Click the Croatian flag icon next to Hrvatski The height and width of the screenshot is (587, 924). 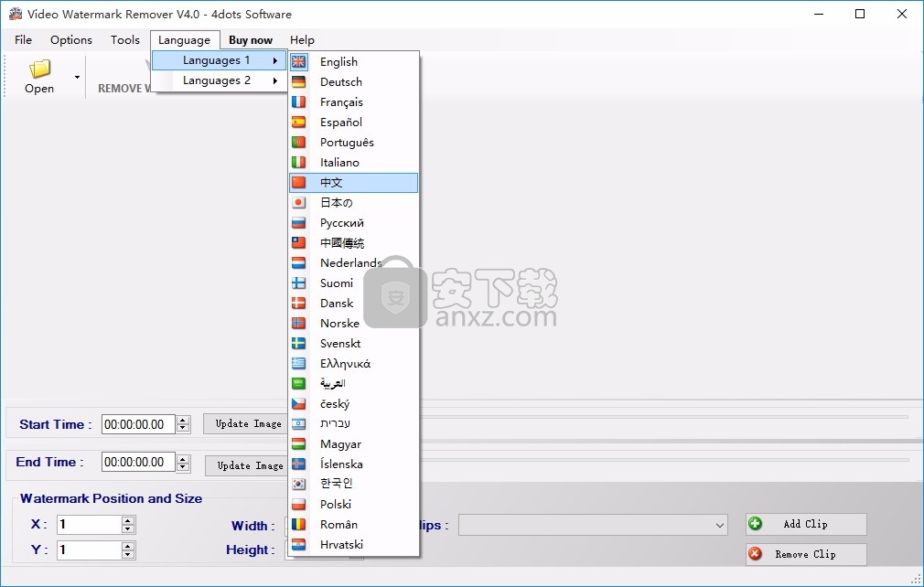299,544
